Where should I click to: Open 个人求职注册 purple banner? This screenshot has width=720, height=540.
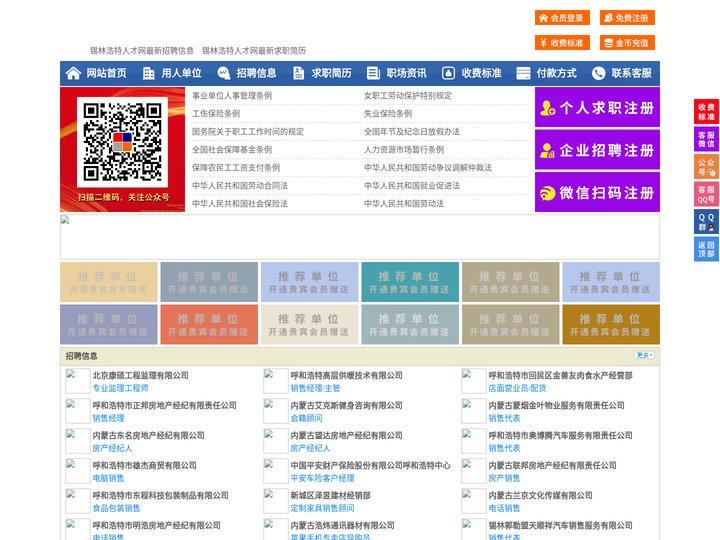597,107
